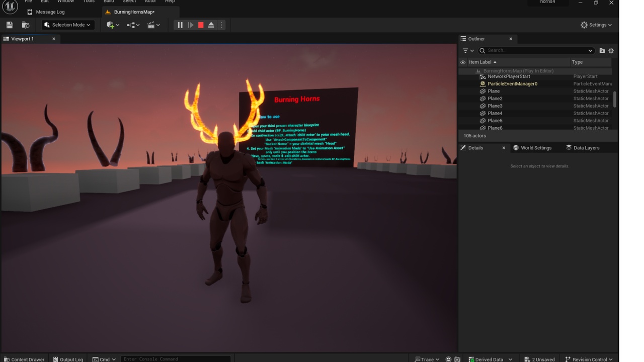Eject from the player controller
This screenshot has width=644, height=362.
coord(211,25)
